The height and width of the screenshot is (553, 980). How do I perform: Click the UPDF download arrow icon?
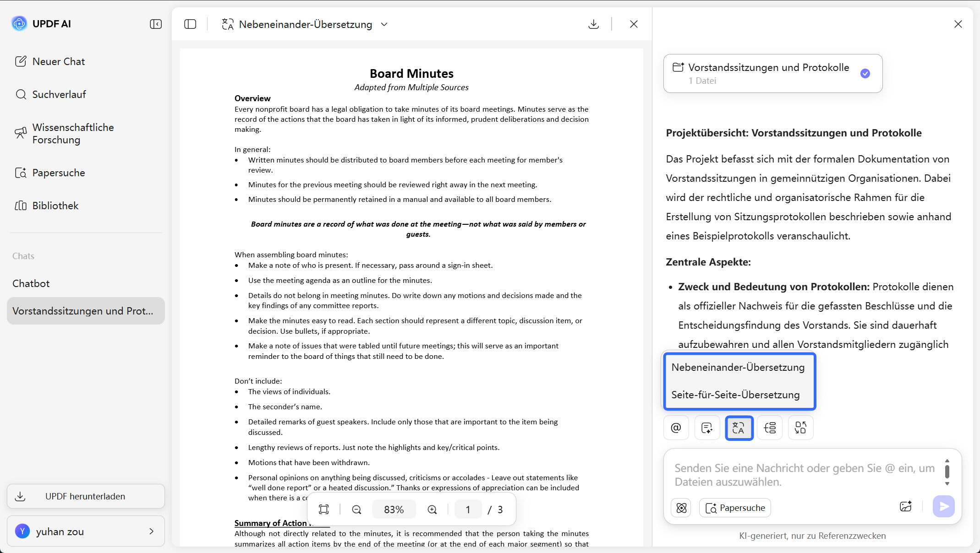(20, 496)
